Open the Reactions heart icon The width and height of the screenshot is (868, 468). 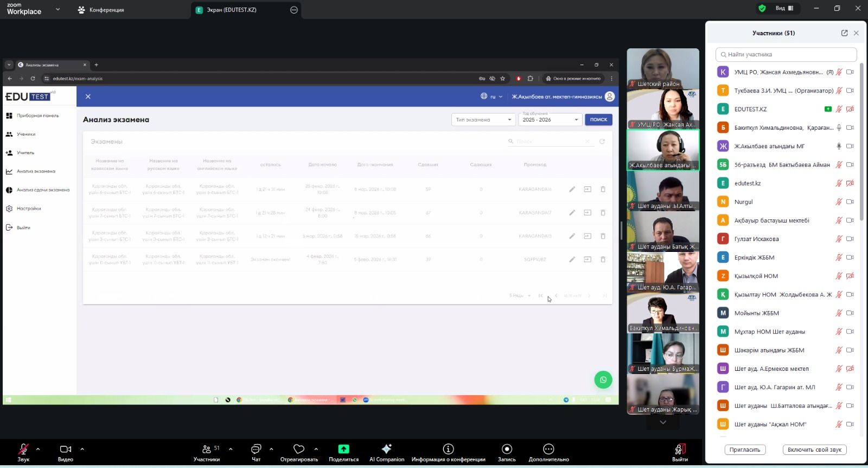(299, 450)
